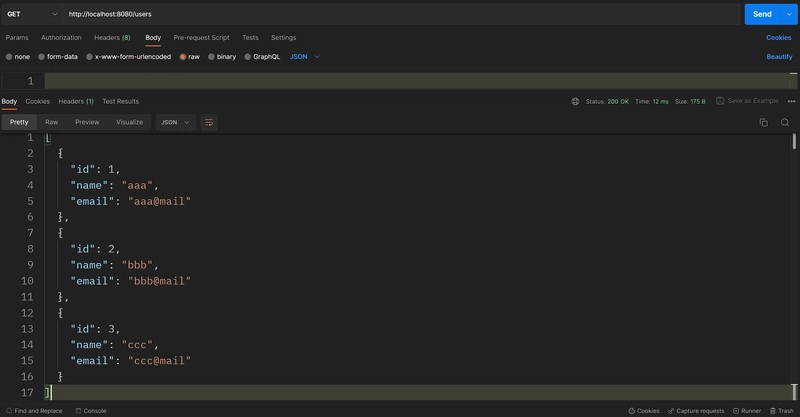Click the network globe icon near Status
Viewport: 800px width, 417px height.
pyautogui.click(x=575, y=102)
